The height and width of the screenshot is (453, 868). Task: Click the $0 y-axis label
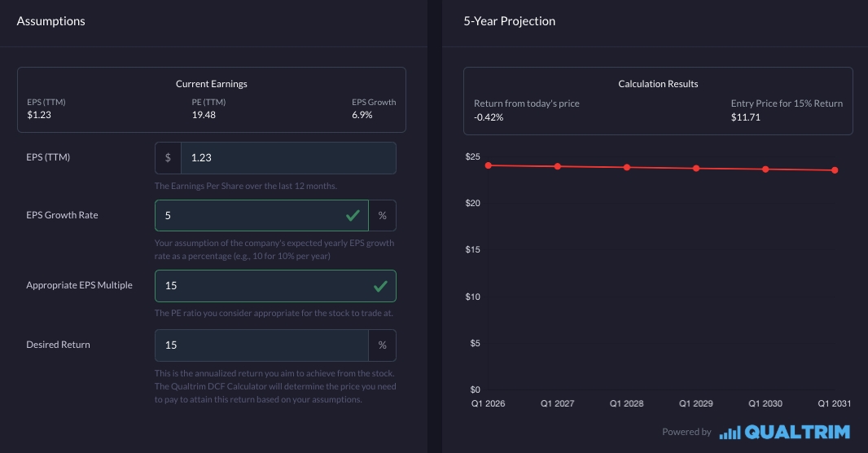coord(475,390)
